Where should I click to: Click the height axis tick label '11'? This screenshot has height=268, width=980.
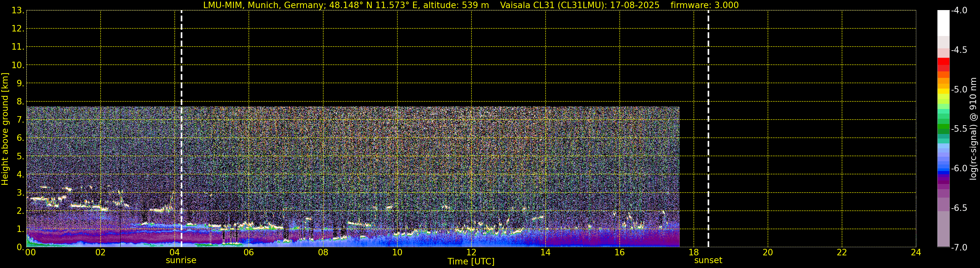click(x=18, y=47)
